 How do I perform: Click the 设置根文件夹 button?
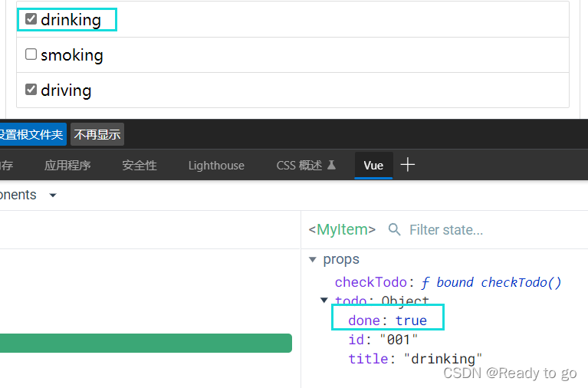click(x=32, y=134)
